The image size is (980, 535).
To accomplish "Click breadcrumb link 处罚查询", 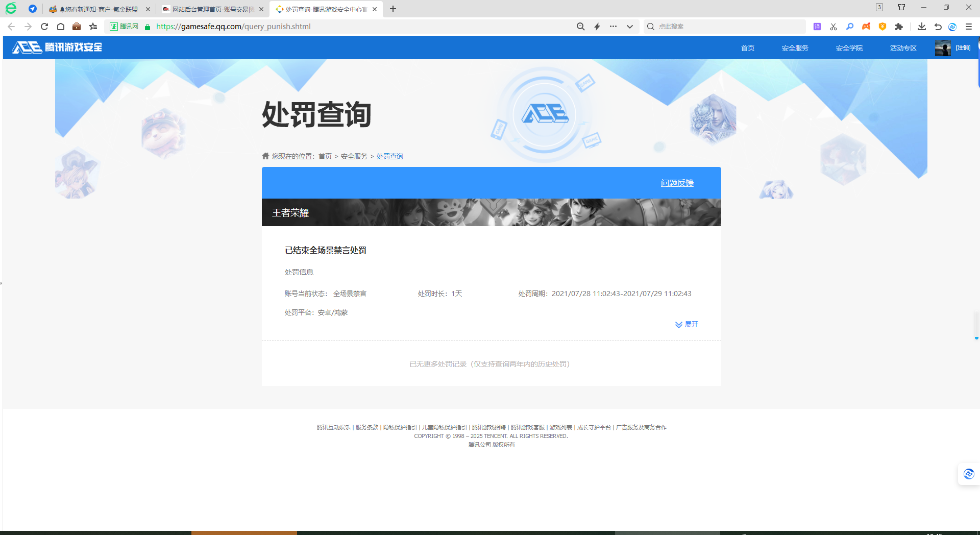I will click(390, 156).
